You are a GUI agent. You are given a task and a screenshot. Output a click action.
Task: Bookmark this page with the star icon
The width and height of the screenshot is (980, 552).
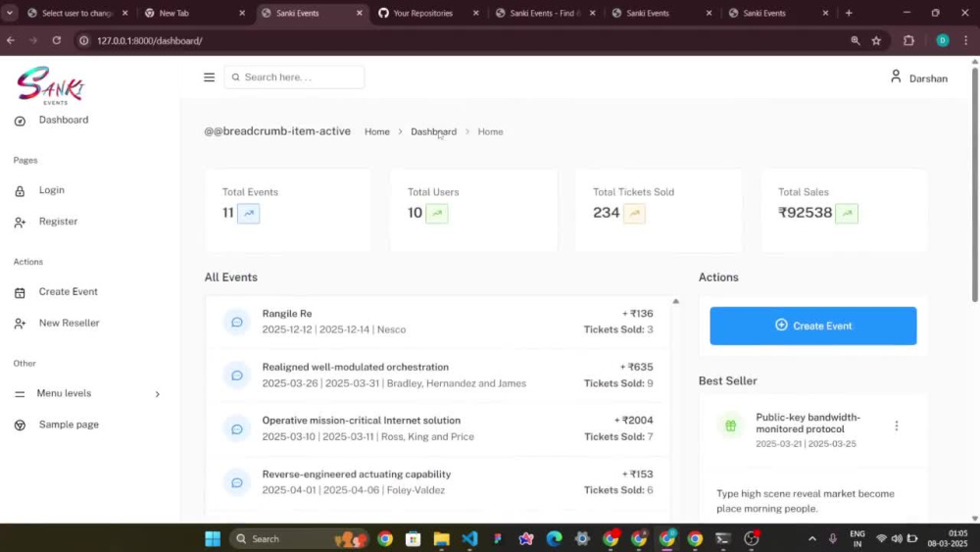(x=876, y=40)
